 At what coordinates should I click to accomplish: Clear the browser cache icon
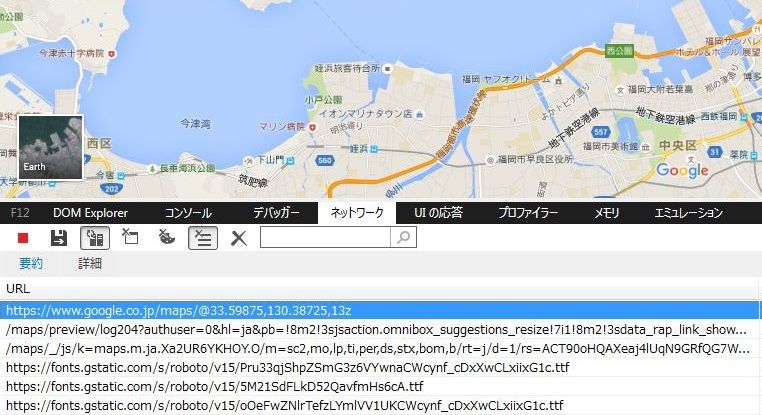click(130, 237)
